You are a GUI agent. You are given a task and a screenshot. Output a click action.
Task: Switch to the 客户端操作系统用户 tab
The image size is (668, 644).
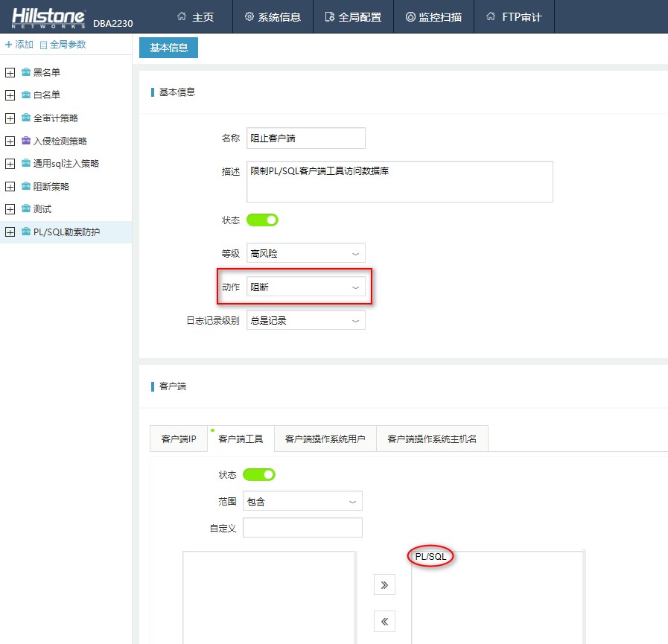click(325, 439)
